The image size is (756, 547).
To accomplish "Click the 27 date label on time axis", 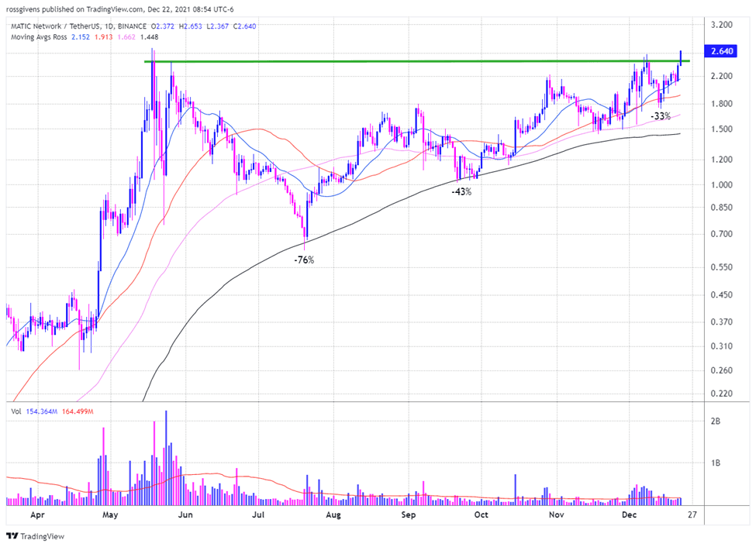I will coord(692,514).
